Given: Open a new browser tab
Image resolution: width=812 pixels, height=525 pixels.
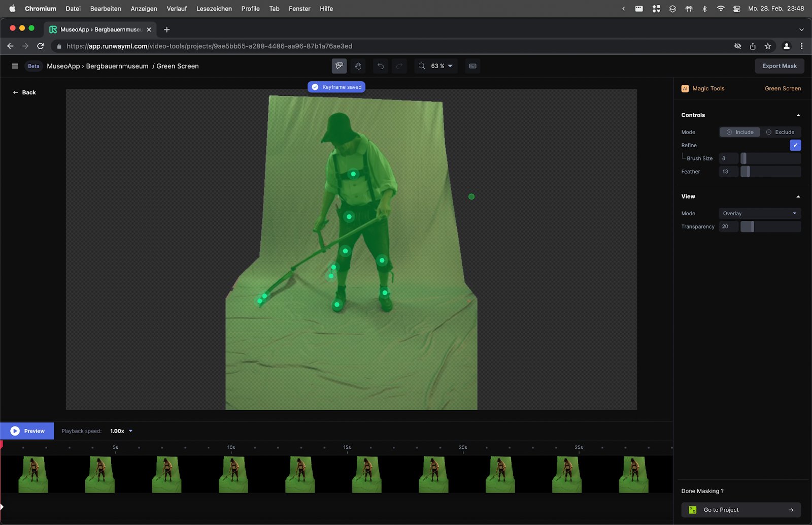Looking at the screenshot, I should [167, 29].
